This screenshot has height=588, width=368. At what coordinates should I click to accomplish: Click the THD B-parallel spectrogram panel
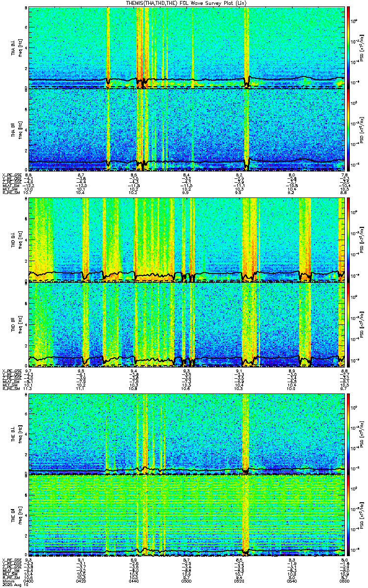pos(186,324)
